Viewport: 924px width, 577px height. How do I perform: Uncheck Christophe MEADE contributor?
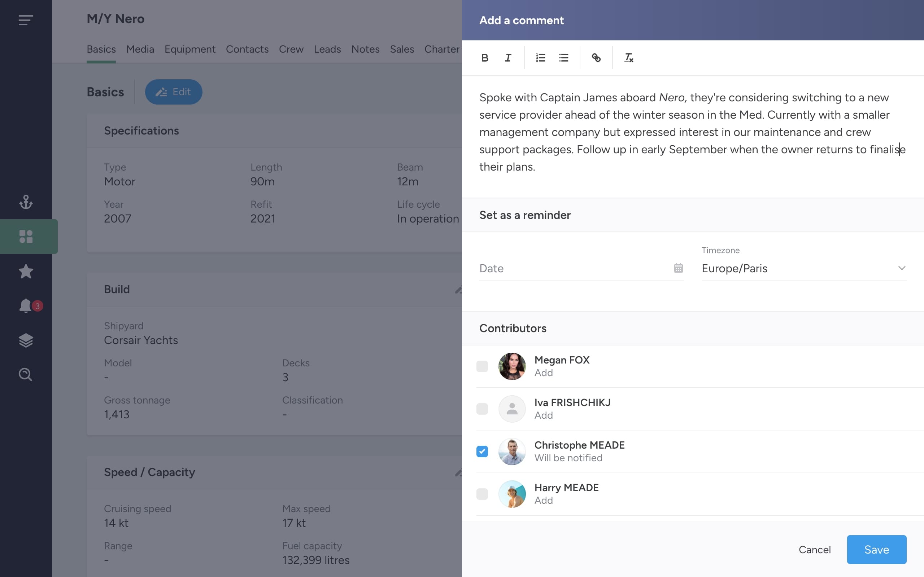pyautogui.click(x=482, y=452)
